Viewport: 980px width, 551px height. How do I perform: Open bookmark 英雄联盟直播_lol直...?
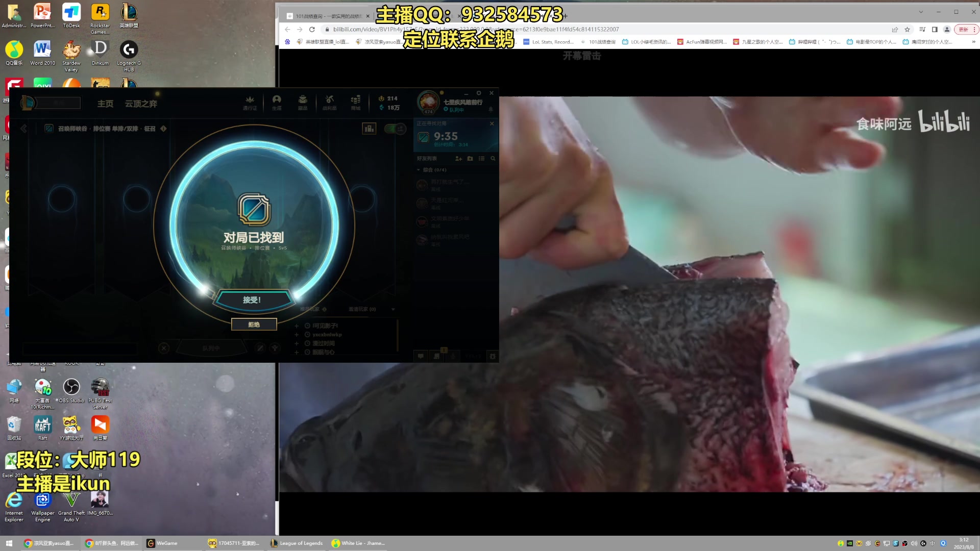(323, 42)
